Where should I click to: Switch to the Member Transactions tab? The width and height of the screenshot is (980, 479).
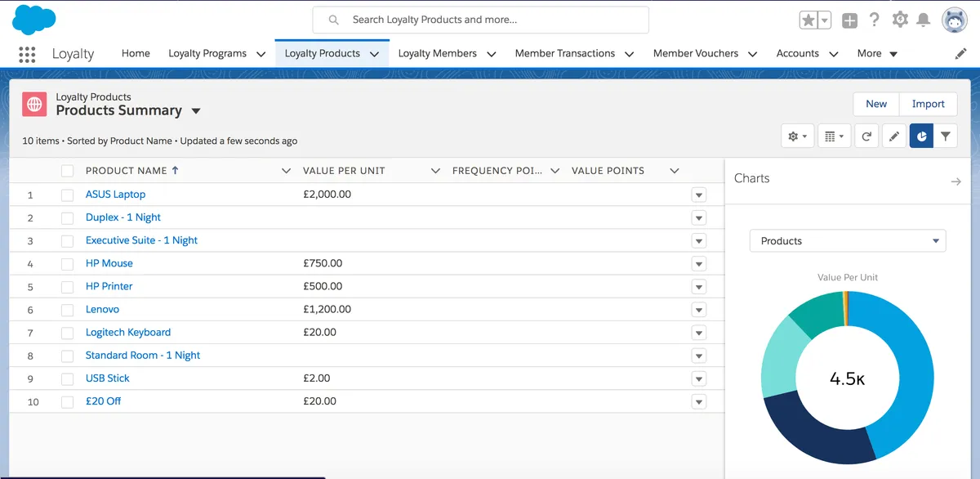[565, 53]
